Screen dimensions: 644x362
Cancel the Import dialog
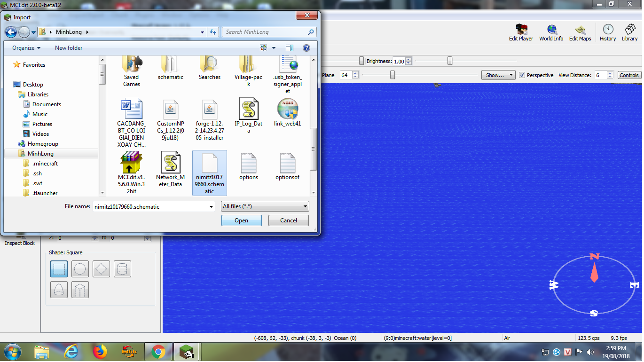[x=289, y=220]
